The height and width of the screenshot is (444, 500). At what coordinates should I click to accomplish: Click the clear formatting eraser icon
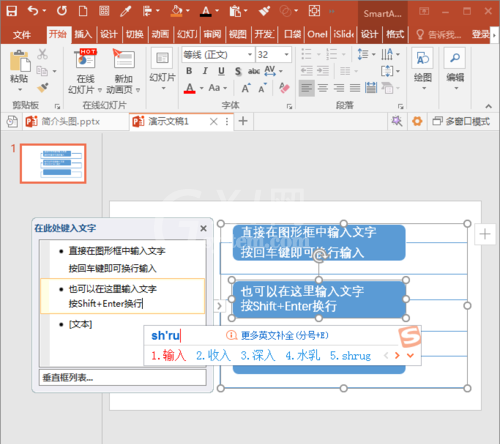tap(284, 88)
